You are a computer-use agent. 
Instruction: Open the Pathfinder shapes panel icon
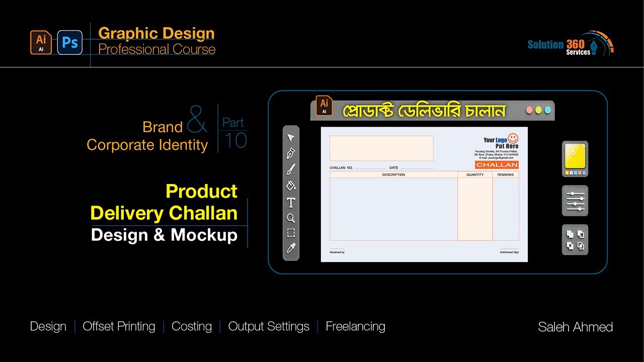[575, 240]
